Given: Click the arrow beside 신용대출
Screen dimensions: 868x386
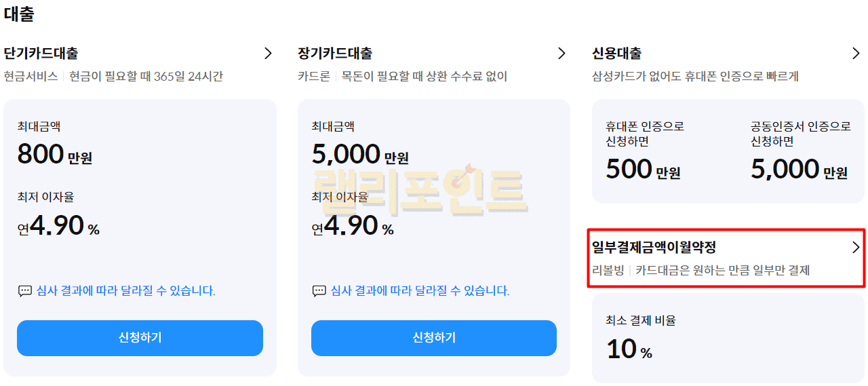Looking at the screenshot, I should [x=856, y=53].
